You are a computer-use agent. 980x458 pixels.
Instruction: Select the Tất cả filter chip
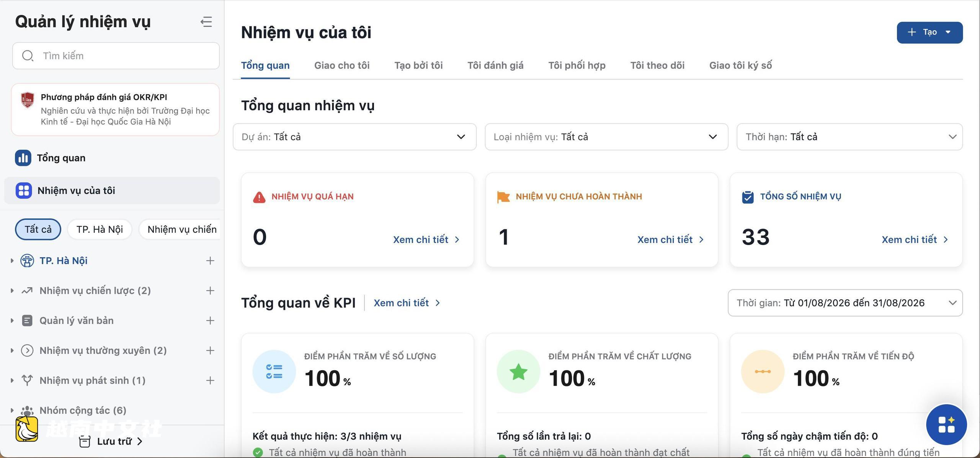(38, 229)
